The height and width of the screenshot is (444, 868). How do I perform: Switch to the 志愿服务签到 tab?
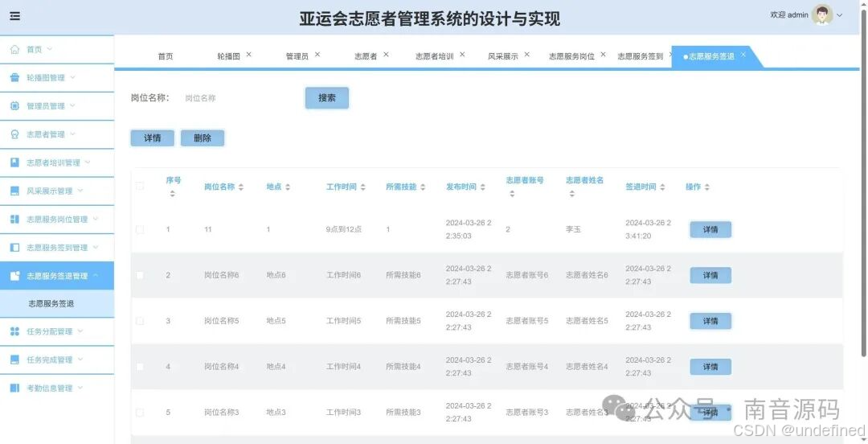pyautogui.click(x=641, y=56)
